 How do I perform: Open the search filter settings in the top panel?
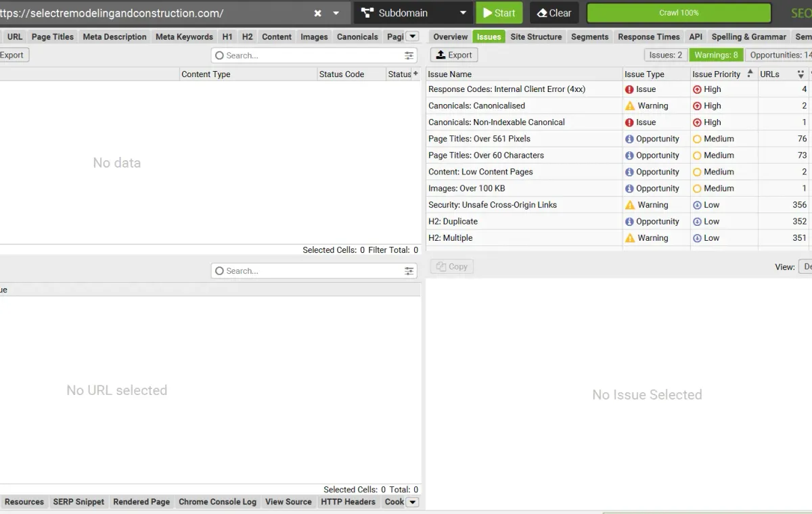[x=409, y=55]
